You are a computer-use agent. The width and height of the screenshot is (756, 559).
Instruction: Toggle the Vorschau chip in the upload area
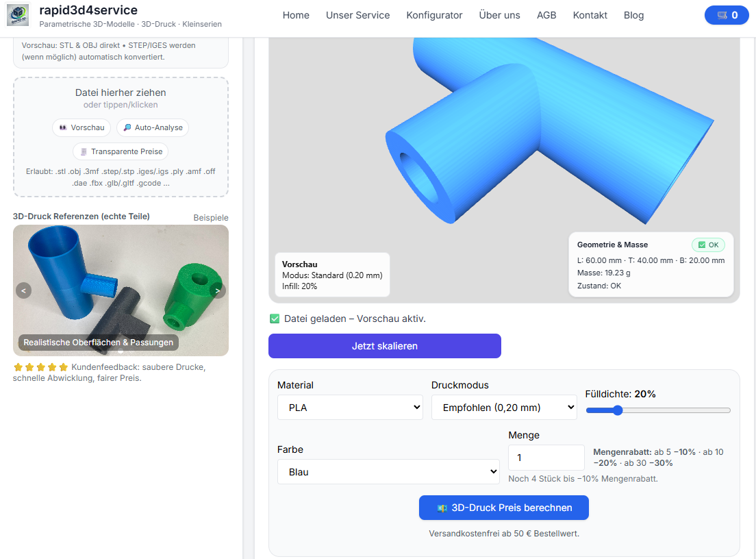(x=81, y=127)
